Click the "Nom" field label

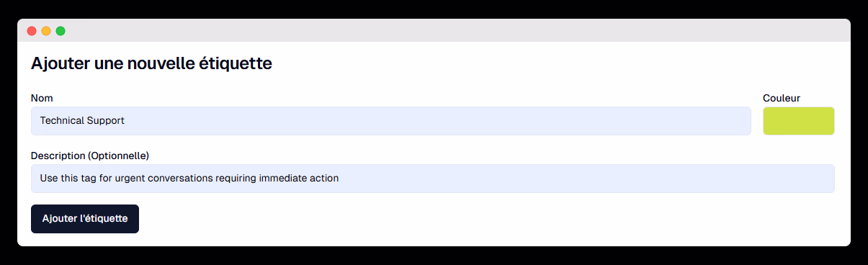click(42, 98)
